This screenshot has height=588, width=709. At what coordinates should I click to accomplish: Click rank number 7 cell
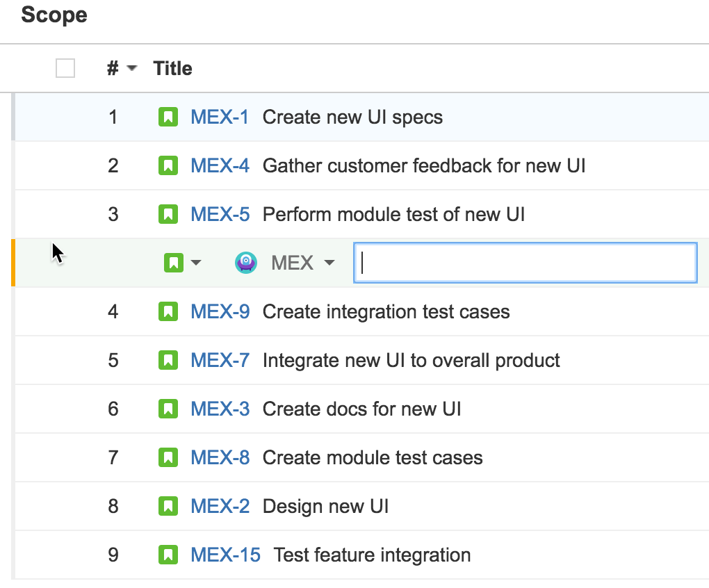point(113,457)
